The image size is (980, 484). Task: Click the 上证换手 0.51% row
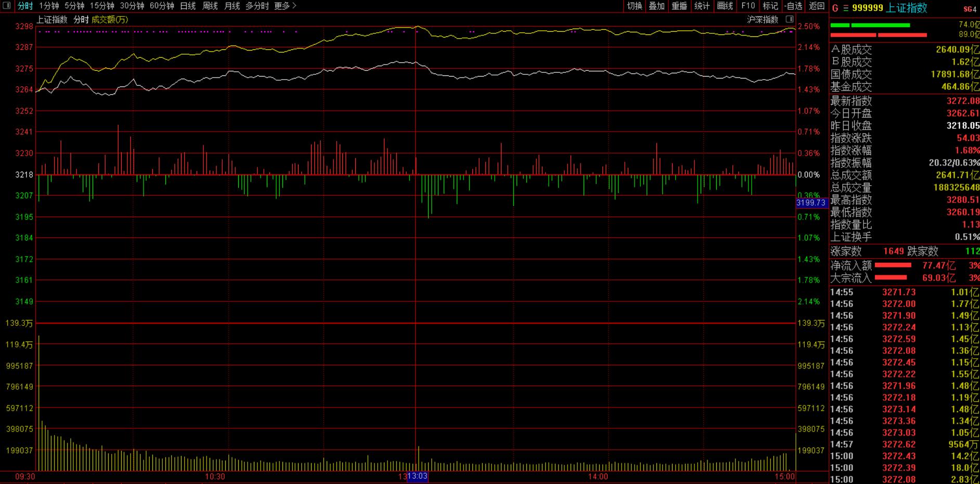(x=905, y=237)
